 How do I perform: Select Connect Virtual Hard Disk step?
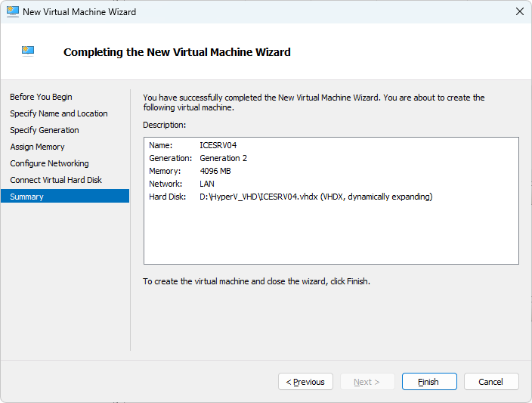56,180
